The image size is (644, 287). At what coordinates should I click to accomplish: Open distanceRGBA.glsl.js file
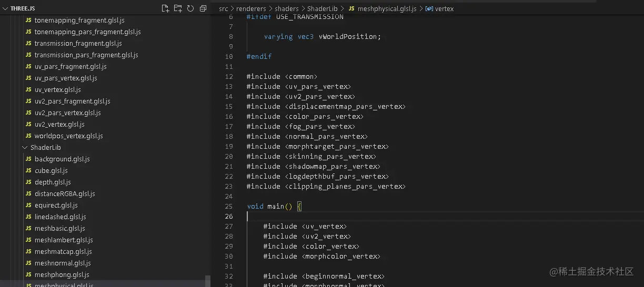pos(65,194)
